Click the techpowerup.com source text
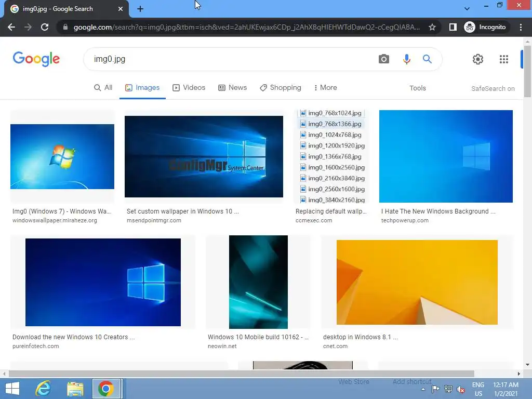The height and width of the screenshot is (399, 532). [x=404, y=220]
